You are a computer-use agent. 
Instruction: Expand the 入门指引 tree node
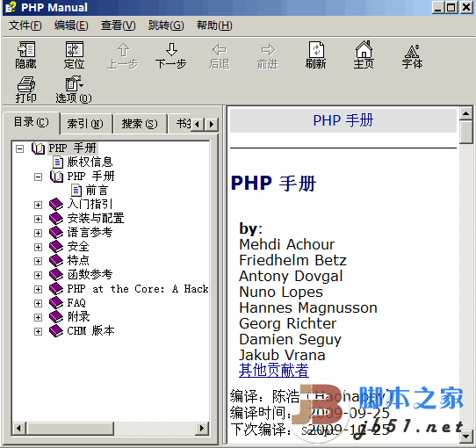click(38, 205)
